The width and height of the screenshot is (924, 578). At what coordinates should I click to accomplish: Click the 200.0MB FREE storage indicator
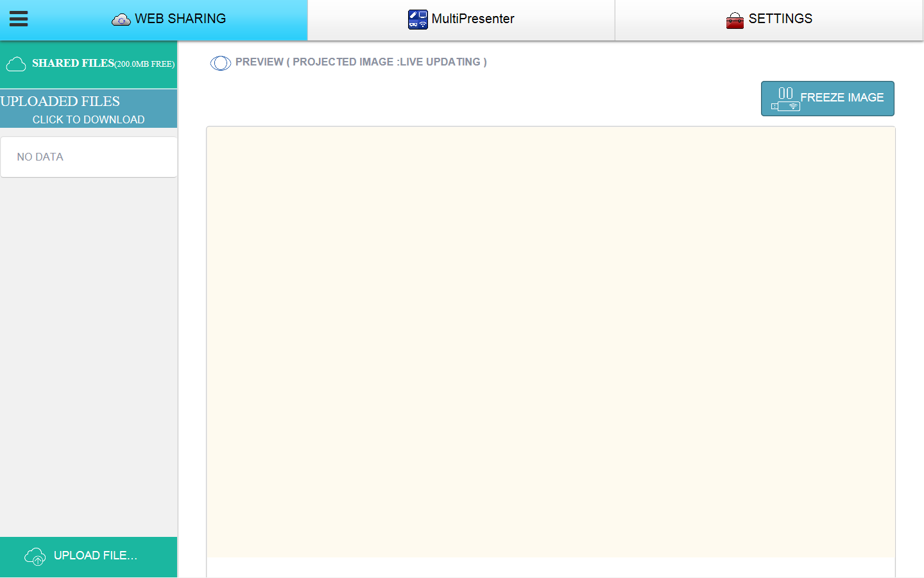(144, 64)
